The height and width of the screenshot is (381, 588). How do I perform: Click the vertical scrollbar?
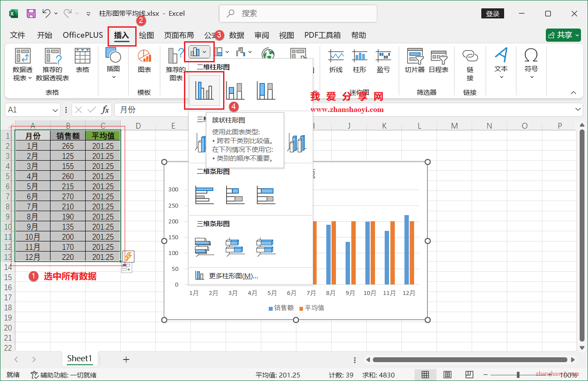[x=582, y=235]
